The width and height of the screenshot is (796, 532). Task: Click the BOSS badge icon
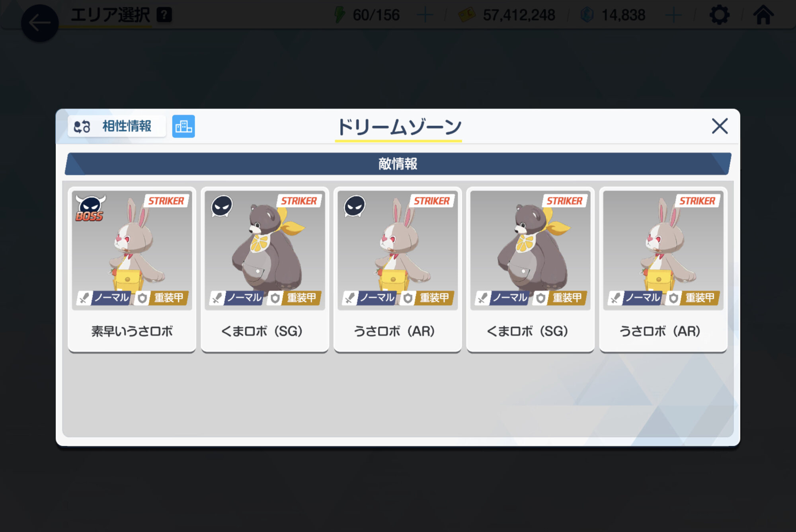(90, 209)
